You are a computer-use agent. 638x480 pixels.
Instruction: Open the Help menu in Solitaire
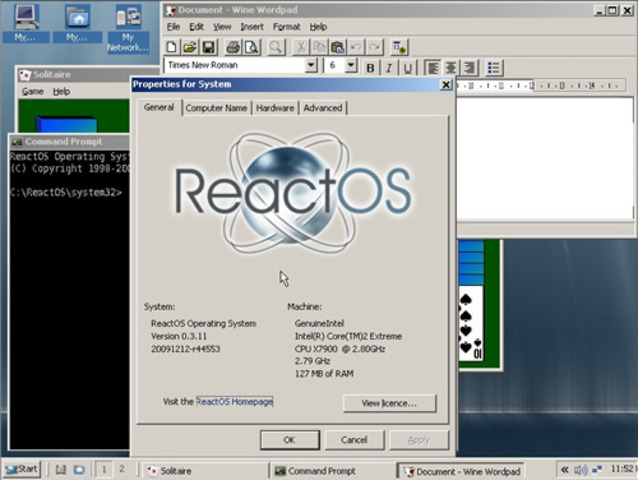click(x=61, y=92)
